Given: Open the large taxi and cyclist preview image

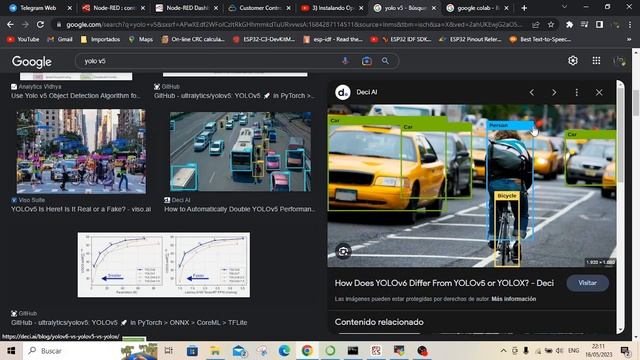Looking at the screenshot, I should 472,186.
